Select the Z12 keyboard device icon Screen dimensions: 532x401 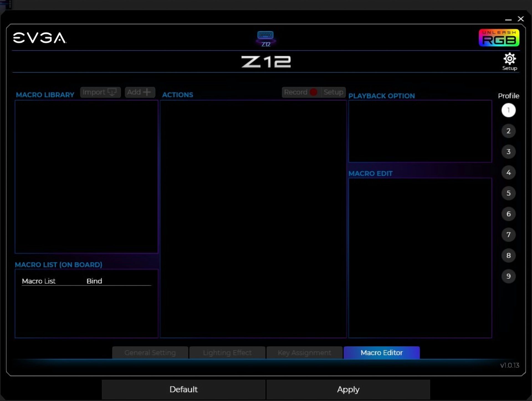click(x=265, y=39)
